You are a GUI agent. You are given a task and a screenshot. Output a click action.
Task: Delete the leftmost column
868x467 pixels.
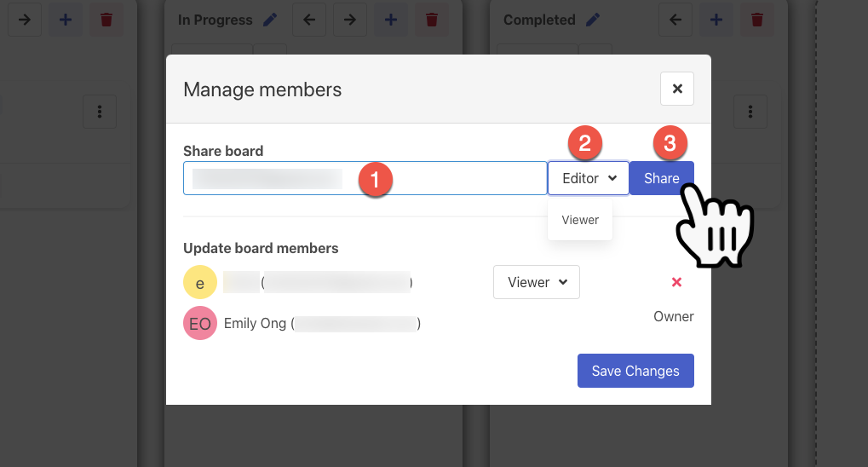pos(106,20)
